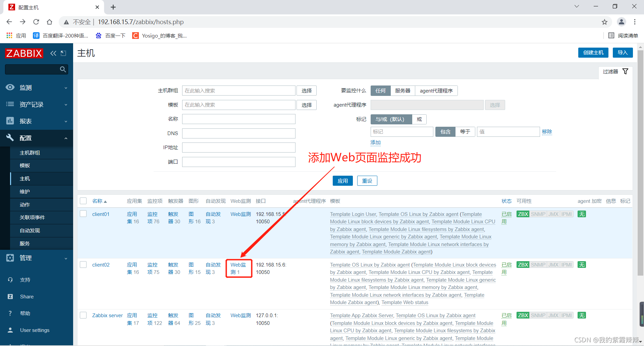The image size is (644, 346).
Task: Click the ZABBIX logo
Action: coord(24,53)
